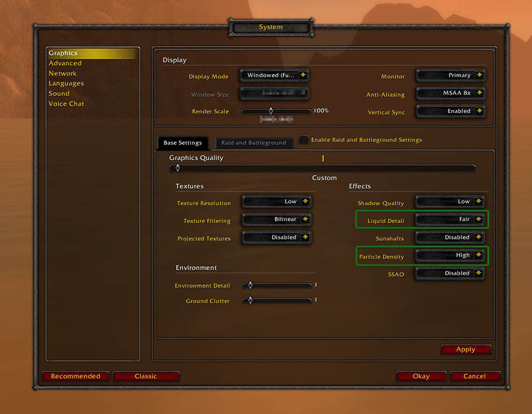This screenshot has height=414, width=532.
Task: Open the Vertical Sync dropdown
Action: pos(450,111)
